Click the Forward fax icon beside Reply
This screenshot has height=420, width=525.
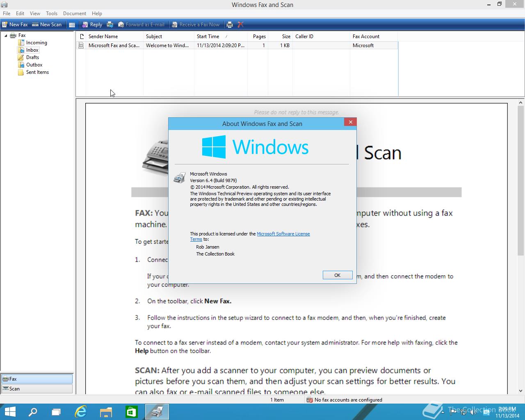point(110,25)
